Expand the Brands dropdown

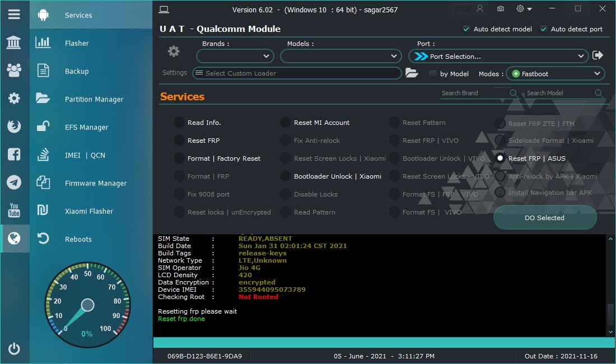point(235,56)
